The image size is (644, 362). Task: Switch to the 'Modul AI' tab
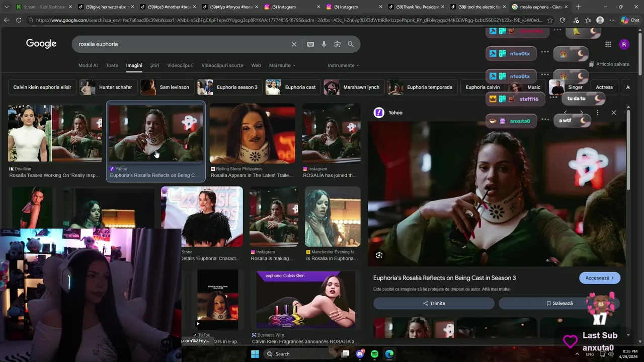88,65
